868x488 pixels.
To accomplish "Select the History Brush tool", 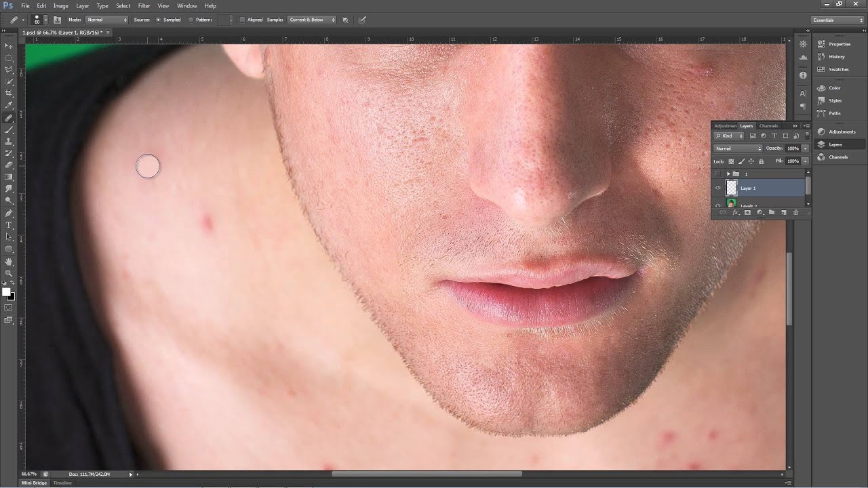I will pos(9,154).
